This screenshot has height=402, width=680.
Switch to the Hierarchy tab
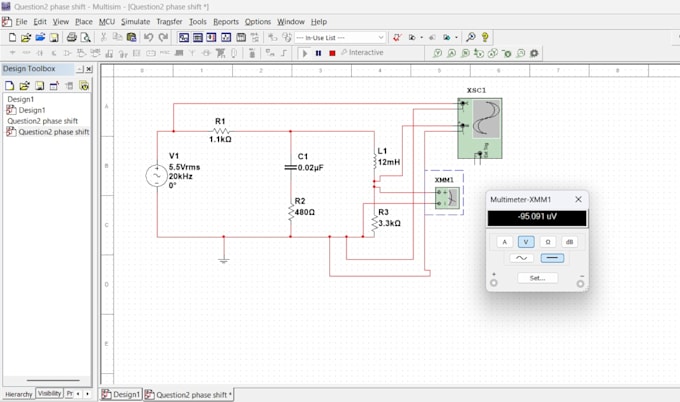coord(19,394)
